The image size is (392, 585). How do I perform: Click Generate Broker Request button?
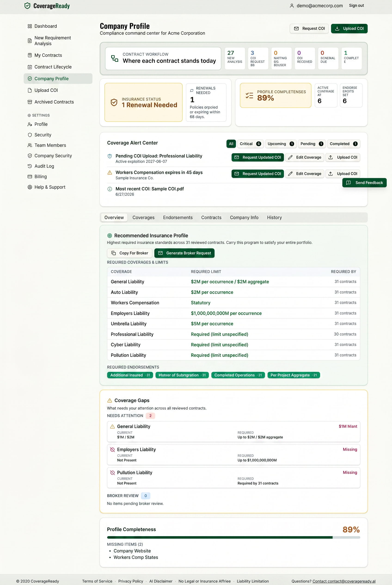click(184, 253)
